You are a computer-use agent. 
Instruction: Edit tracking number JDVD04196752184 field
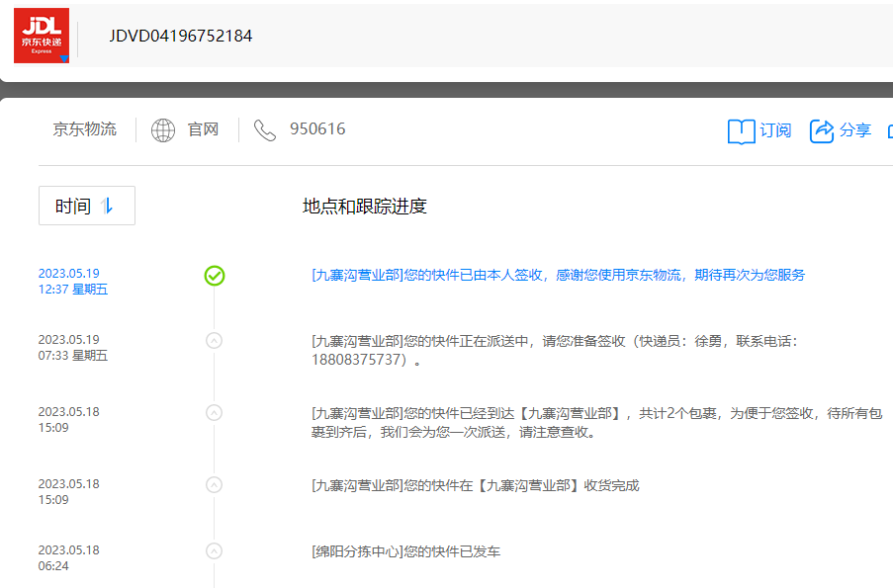(181, 36)
